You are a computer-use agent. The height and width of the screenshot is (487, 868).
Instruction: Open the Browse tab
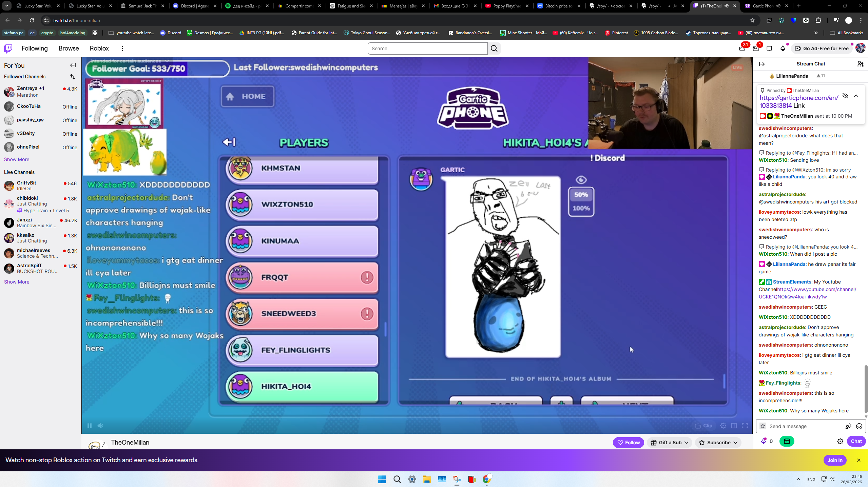69,48
